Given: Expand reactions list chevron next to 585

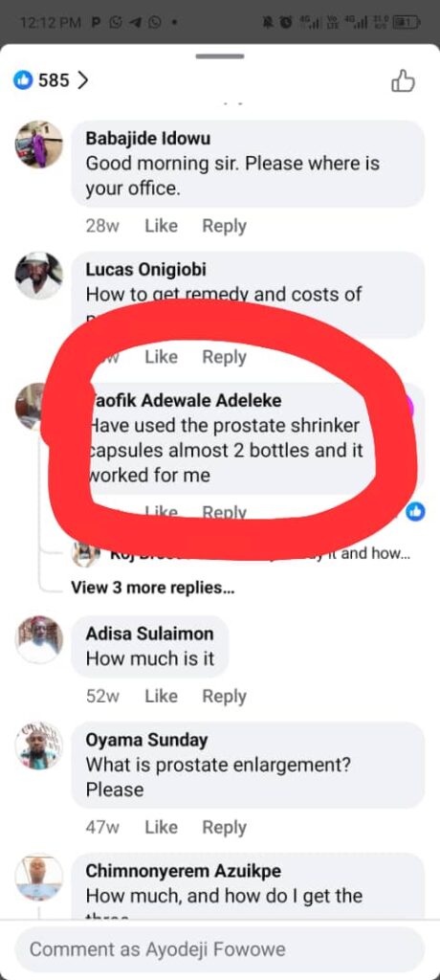Looking at the screenshot, I should coord(82,80).
